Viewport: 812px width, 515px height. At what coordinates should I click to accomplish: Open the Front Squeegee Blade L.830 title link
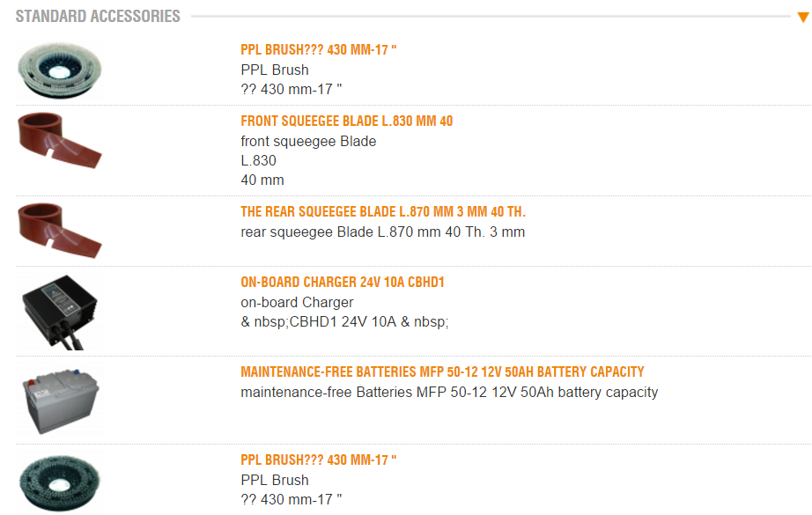coord(347,121)
